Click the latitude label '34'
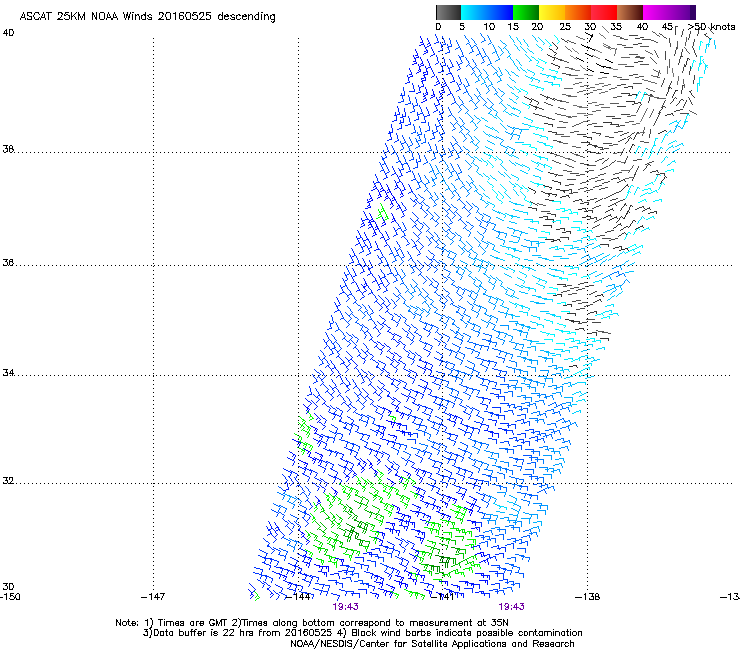 pos(8,373)
